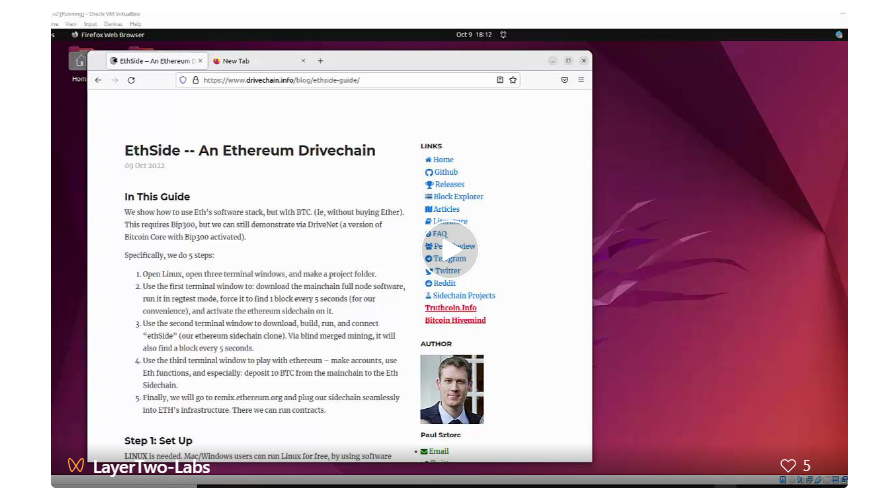Click the notification bell icon beside clock
884x499 pixels.
coord(503,34)
